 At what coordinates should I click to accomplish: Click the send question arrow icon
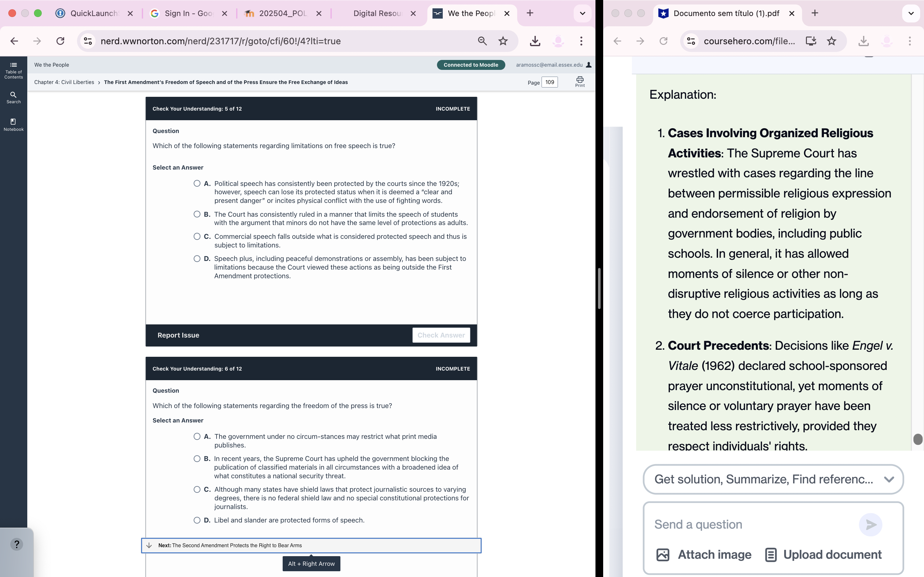870,525
